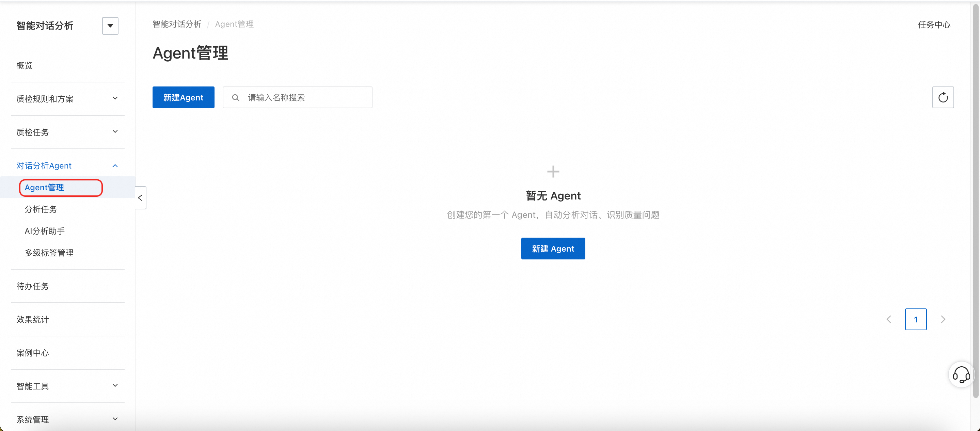Image resolution: width=980 pixels, height=431 pixels.
Task: Click the center 新建 Agent button
Action: 553,249
